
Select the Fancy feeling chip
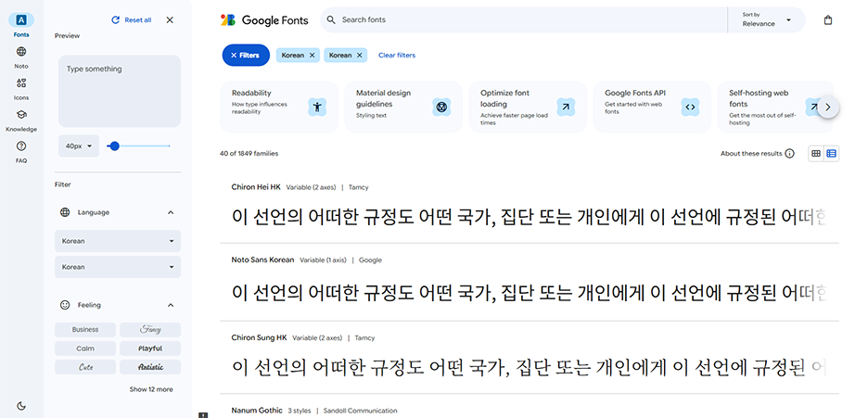click(x=150, y=330)
